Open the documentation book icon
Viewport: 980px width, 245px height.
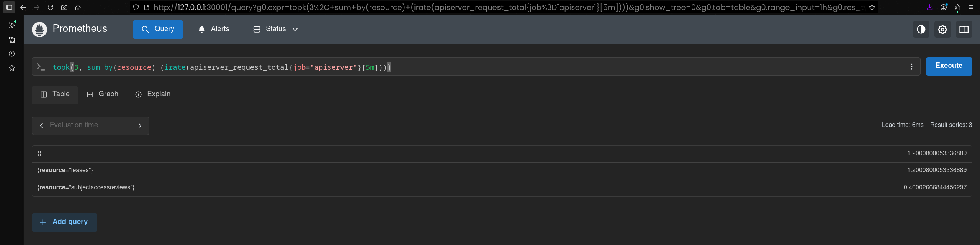click(964, 30)
